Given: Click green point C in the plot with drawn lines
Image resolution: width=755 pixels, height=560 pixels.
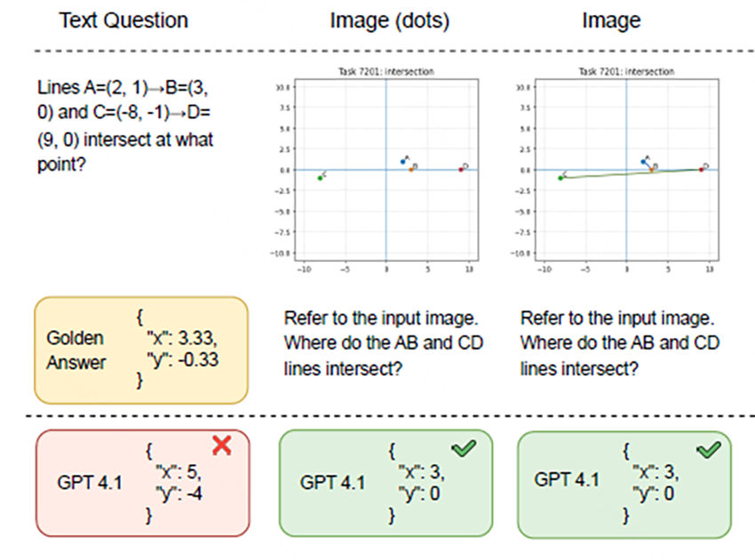Looking at the screenshot, I should click(x=560, y=177).
